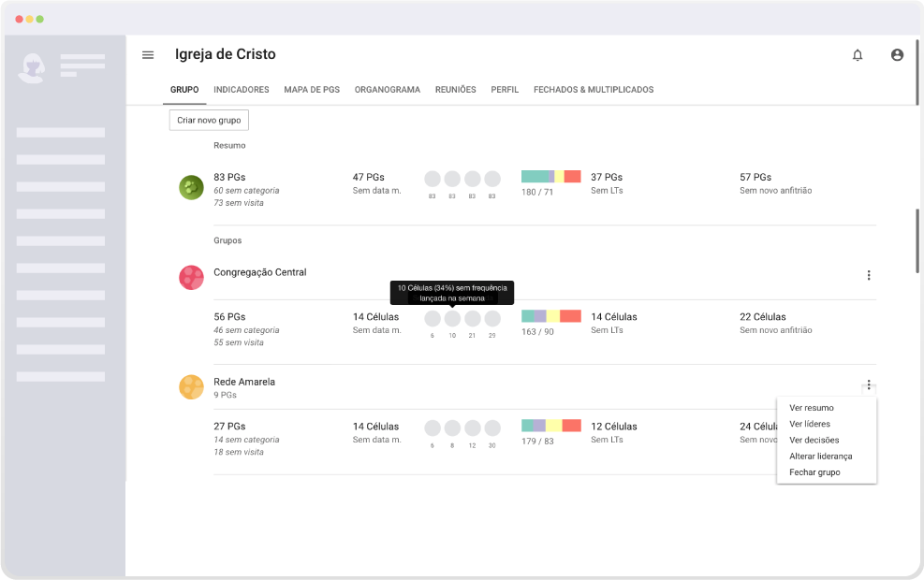The height and width of the screenshot is (580, 924).
Task: Select the Fechados & Multiplicados tab
Action: click(x=594, y=90)
